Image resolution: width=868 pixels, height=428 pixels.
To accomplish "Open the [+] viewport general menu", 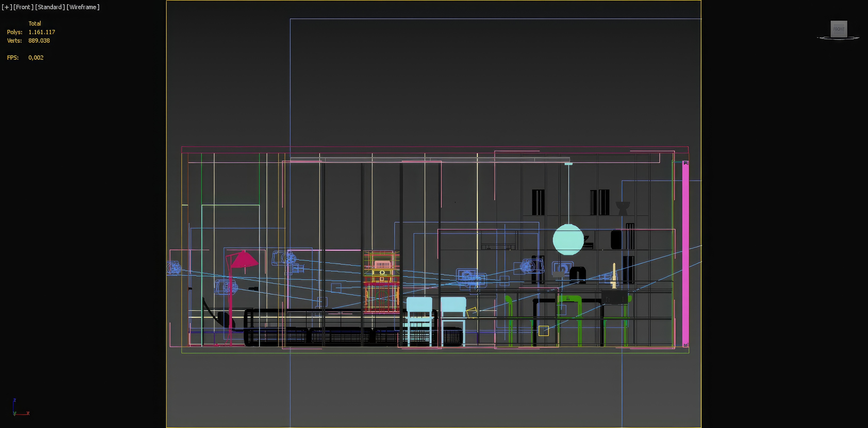I will 7,7.
